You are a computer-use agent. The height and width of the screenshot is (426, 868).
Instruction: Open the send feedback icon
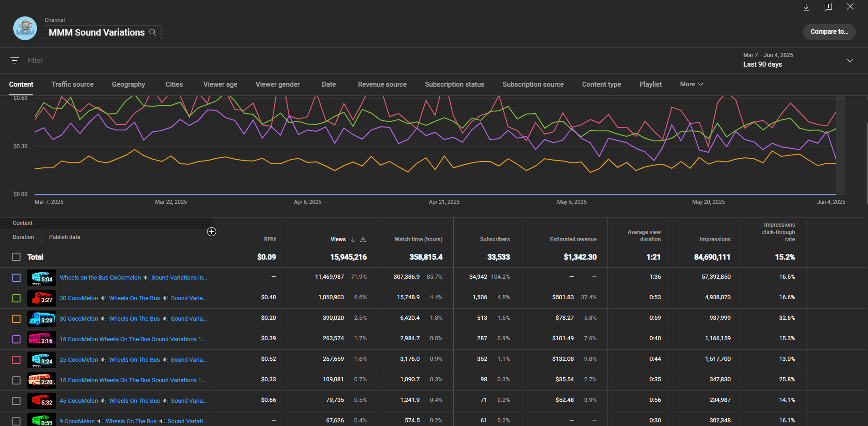[x=828, y=7]
